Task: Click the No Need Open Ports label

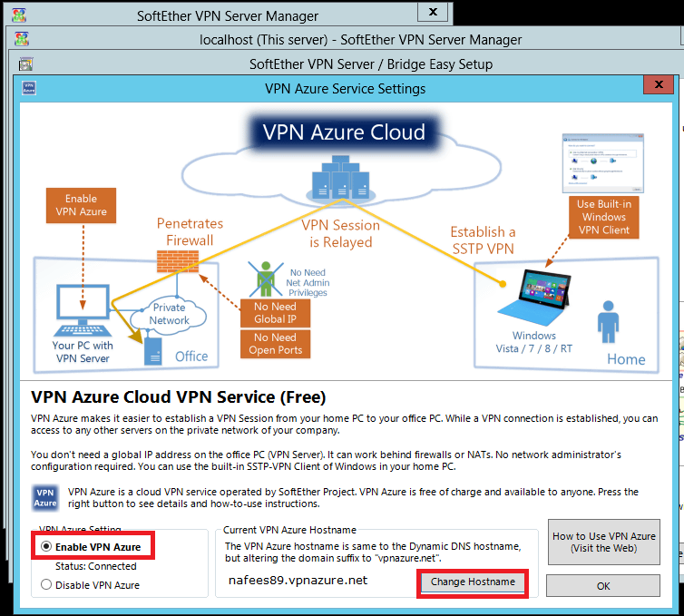Action: 275,344
